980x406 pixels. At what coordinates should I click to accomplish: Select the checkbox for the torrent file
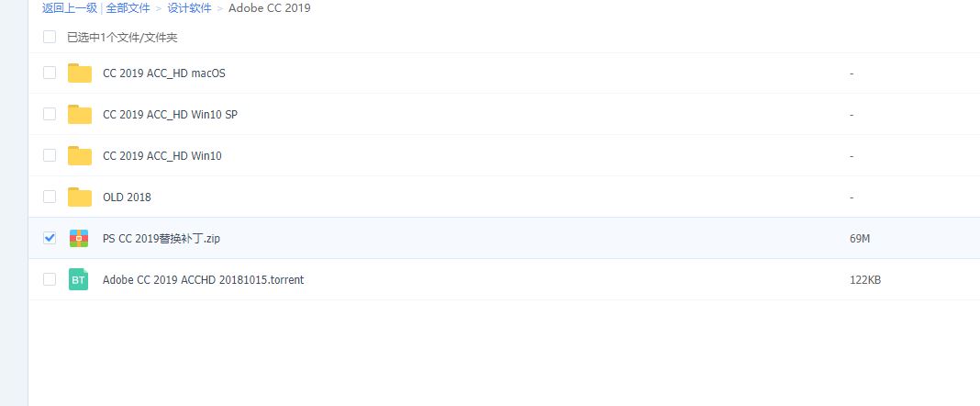(50, 279)
